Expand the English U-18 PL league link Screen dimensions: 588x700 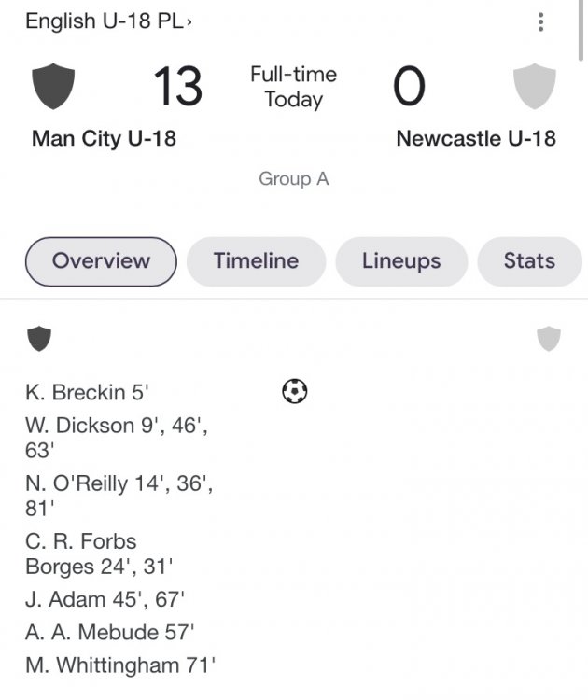[x=107, y=21]
